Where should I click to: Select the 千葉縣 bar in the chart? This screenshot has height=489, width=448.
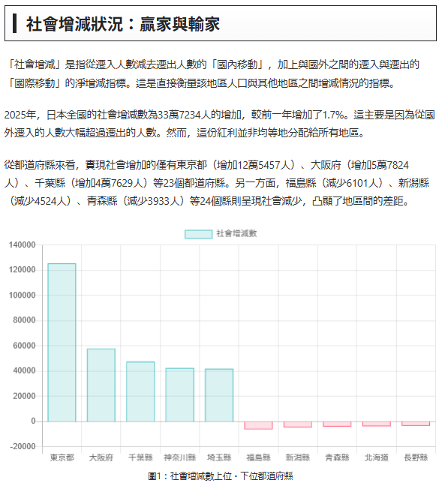(140, 391)
